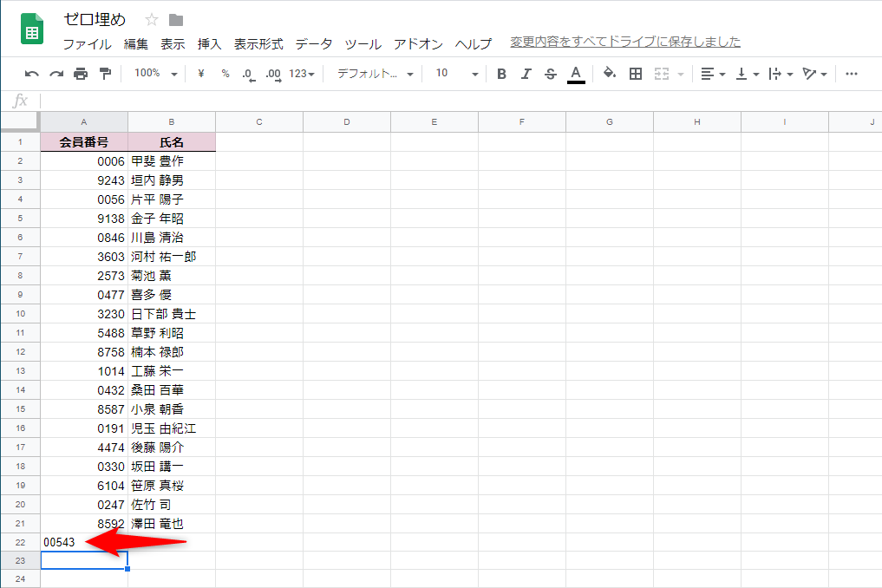
Task: Toggle strikethrough formatting
Action: click(x=551, y=74)
